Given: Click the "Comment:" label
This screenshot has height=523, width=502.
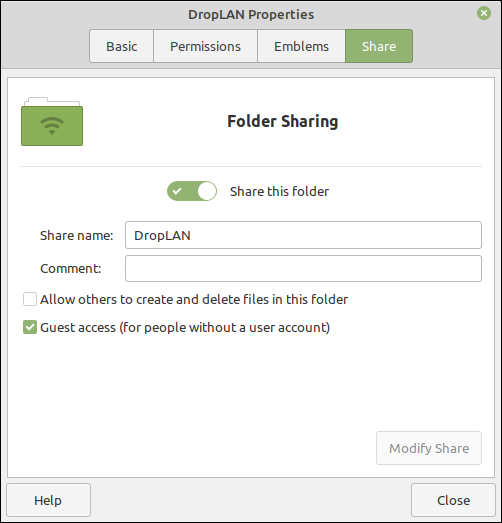Looking at the screenshot, I should pos(71,269).
